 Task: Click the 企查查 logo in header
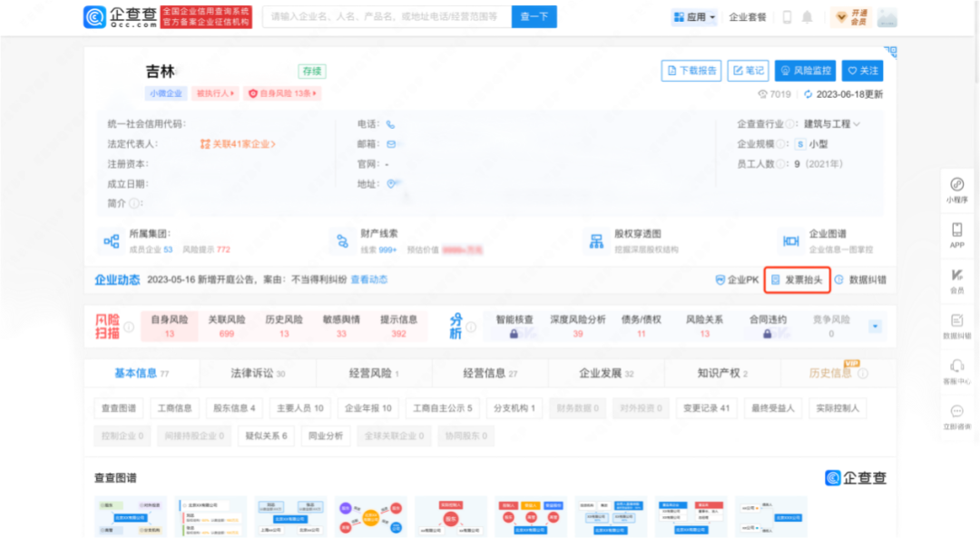[x=120, y=17]
